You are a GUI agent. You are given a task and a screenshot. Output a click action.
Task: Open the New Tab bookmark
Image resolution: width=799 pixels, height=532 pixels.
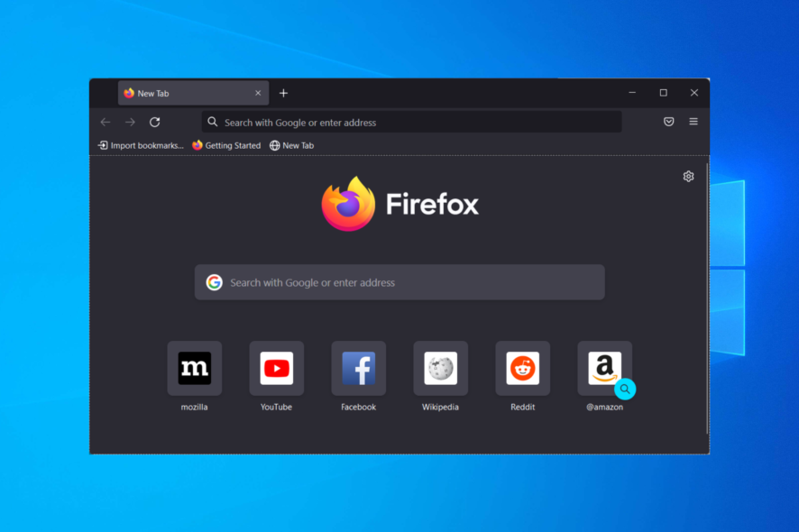(292, 146)
